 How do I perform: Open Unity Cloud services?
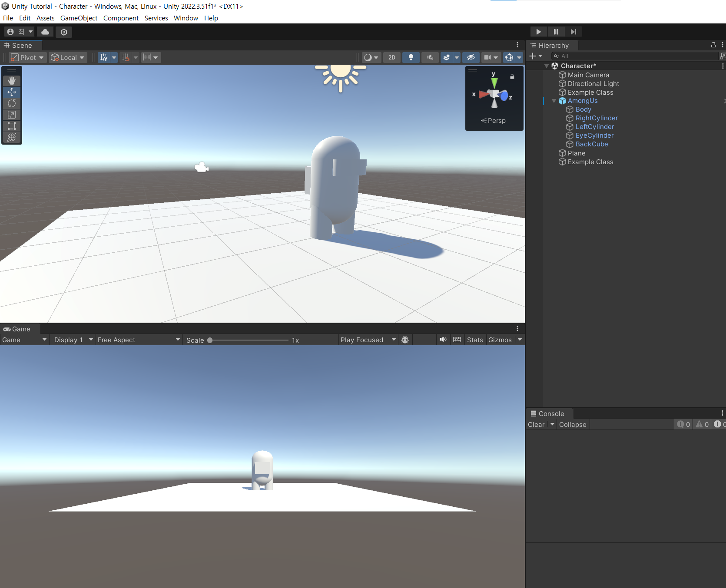pyautogui.click(x=45, y=32)
